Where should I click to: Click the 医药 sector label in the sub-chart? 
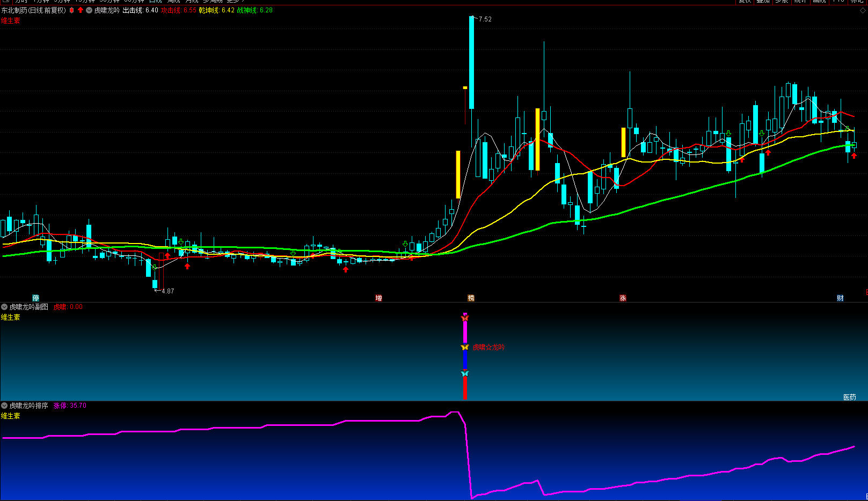tap(850, 397)
